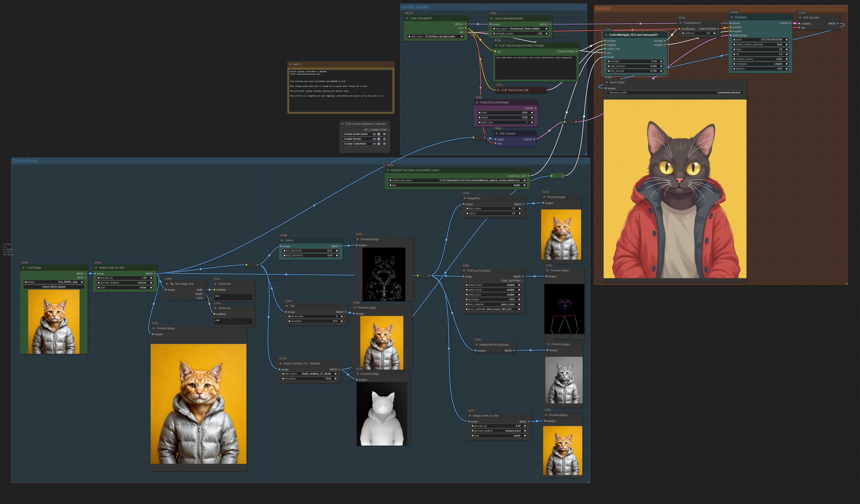This screenshot has height=504, width=860.
Task: Click arrow icon next to Enable ControlNets
Action: (x=384, y=144)
